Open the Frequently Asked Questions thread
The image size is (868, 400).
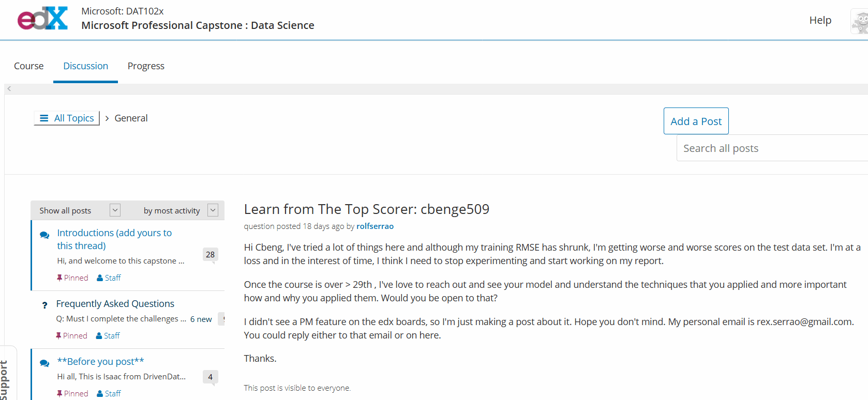pyautogui.click(x=115, y=304)
